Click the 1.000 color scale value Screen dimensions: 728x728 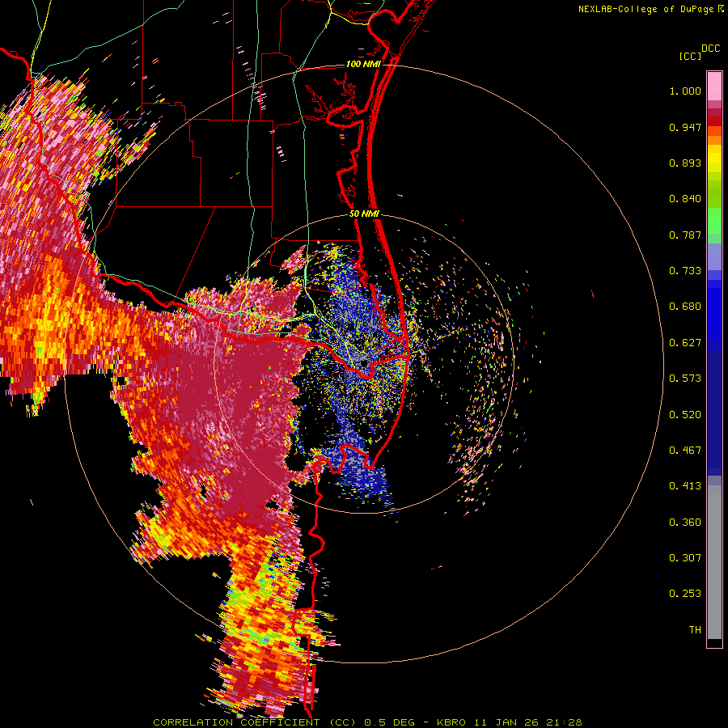point(685,91)
